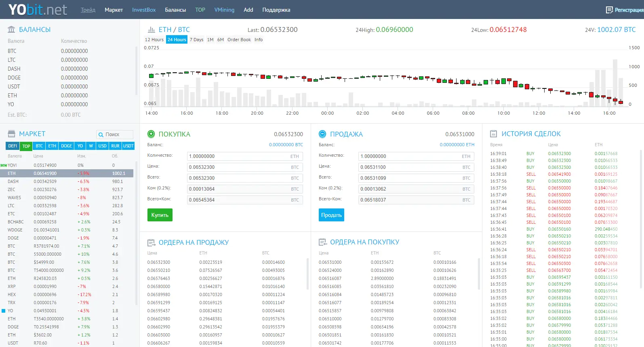Click the YObit.net logo
Screen dimensions: 644x347
(38, 9)
